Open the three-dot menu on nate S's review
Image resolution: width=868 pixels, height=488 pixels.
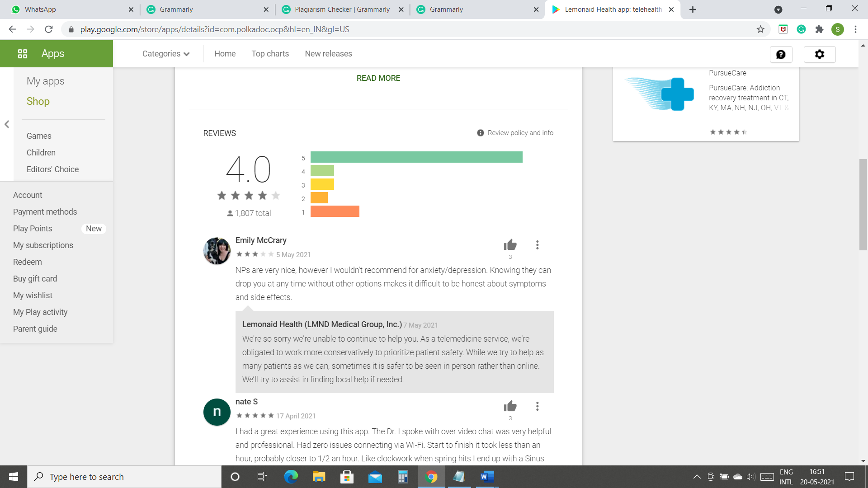[x=537, y=406]
